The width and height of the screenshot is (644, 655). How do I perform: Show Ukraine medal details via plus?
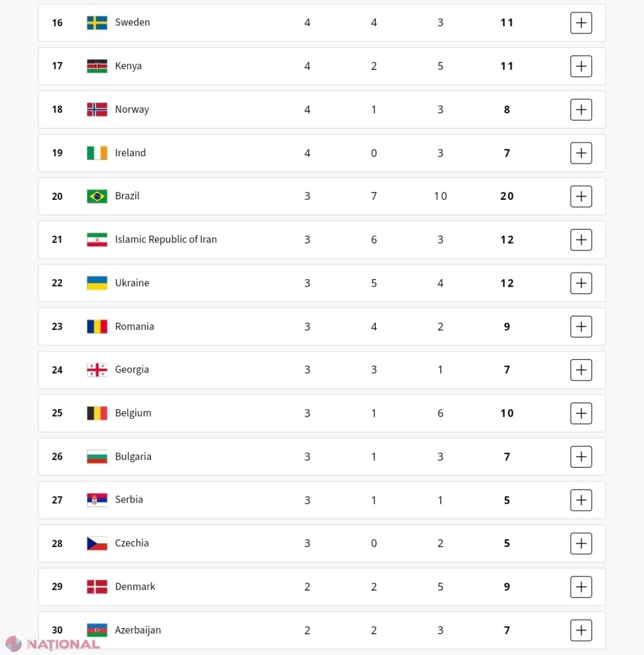tap(581, 283)
